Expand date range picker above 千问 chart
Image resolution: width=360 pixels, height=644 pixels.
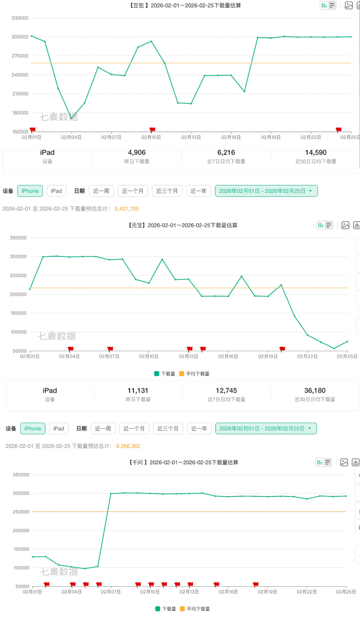[266, 428]
